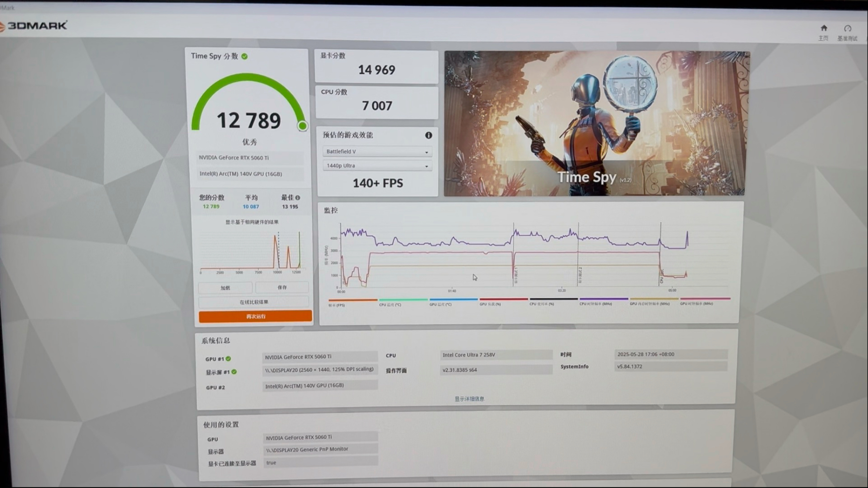Click the CPU 分数 card showing 7 007

point(377,103)
